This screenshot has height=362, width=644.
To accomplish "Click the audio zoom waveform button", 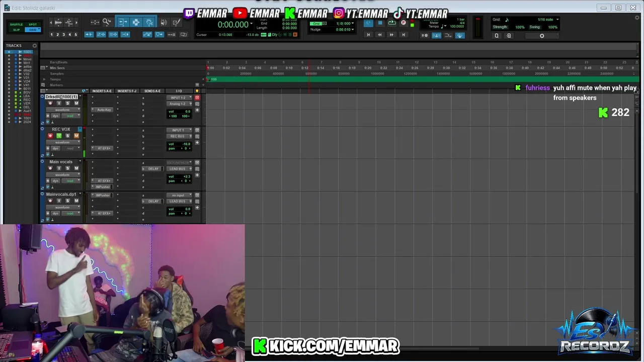I will coord(58,23).
